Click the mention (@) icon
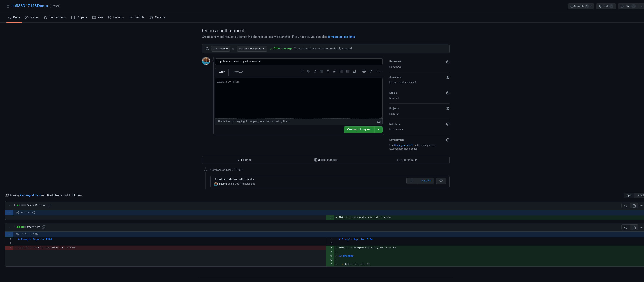 [x=364, y=72]
